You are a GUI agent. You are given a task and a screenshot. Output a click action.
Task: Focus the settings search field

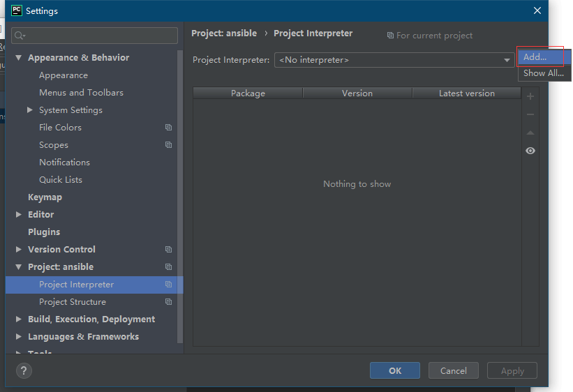(x=94, y=36)
